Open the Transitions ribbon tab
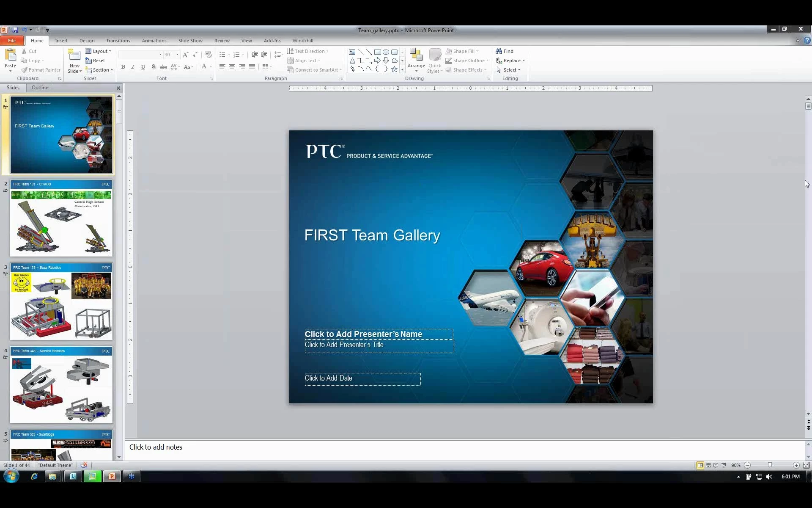812x508 pixels. 118,41
